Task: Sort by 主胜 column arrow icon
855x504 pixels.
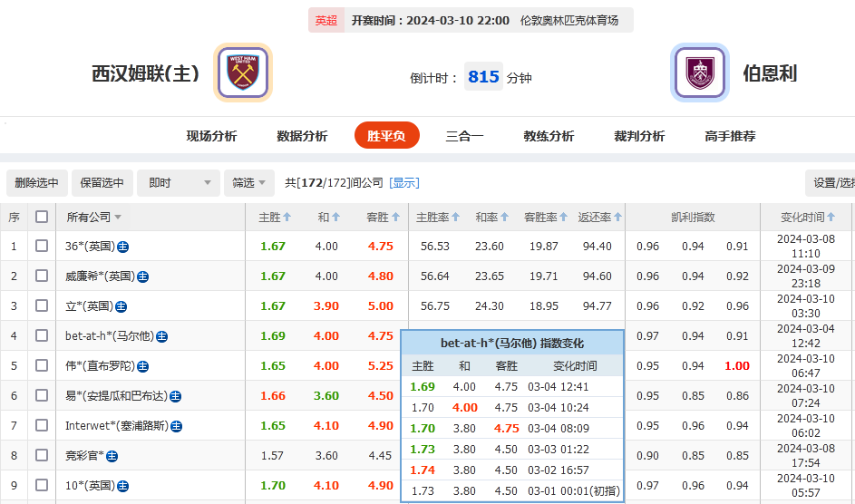Action: [x=287, y=218]
